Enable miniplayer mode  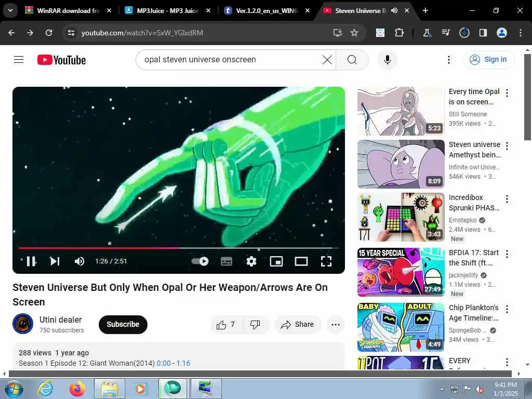[x=276, y=261]
